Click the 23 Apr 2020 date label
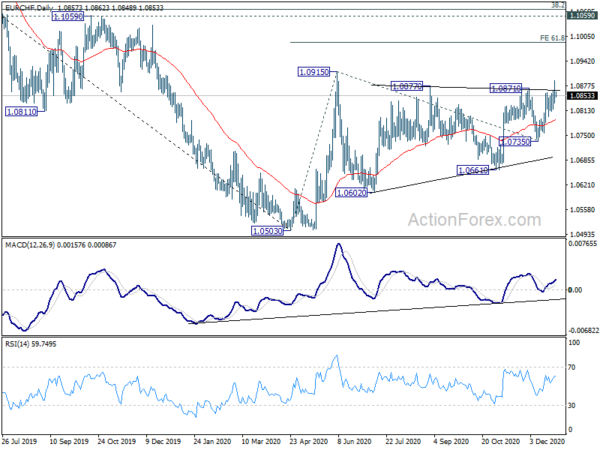Image resolution: width=600 pixels, height=450 pixels. (308, 441)
